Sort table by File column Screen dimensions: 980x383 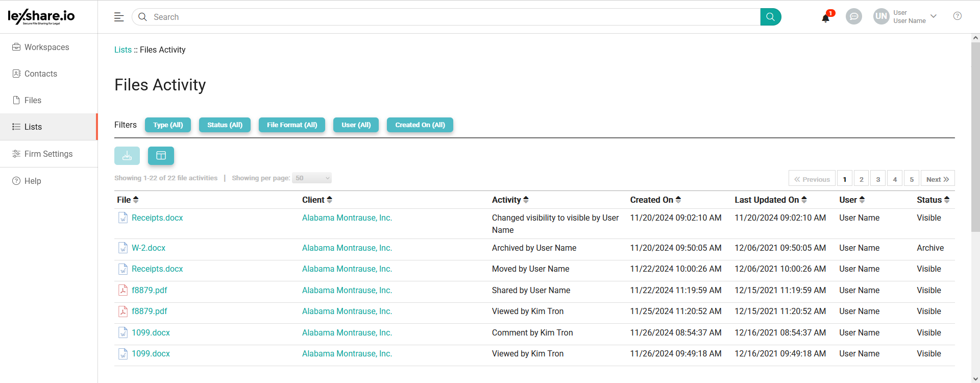(128, 200)
